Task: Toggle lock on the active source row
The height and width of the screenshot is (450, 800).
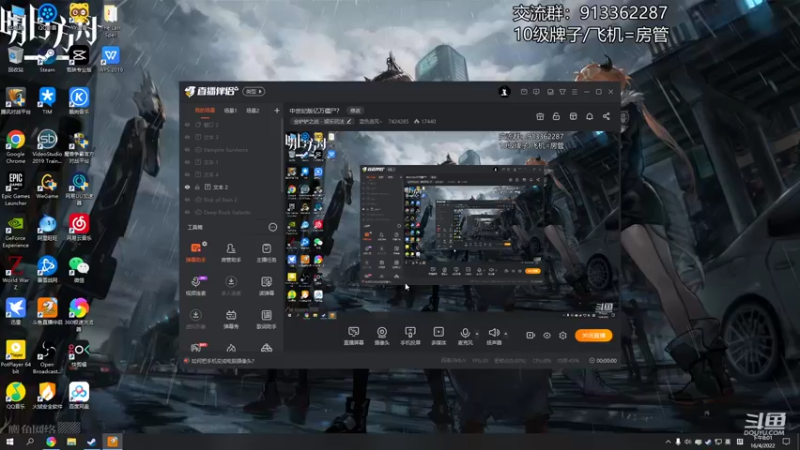Action: 197,187
